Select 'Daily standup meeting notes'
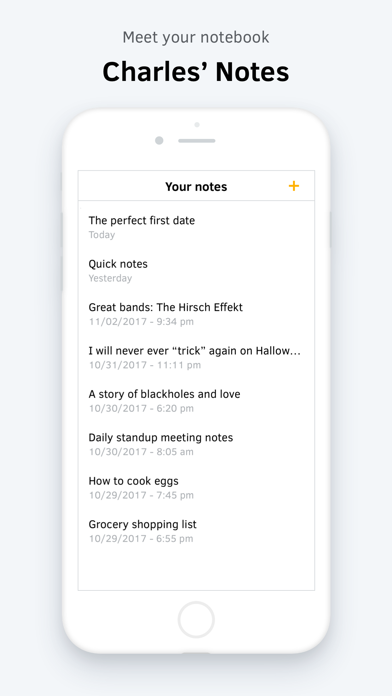The width and height of the screenshot is (392, 696). 196,444
